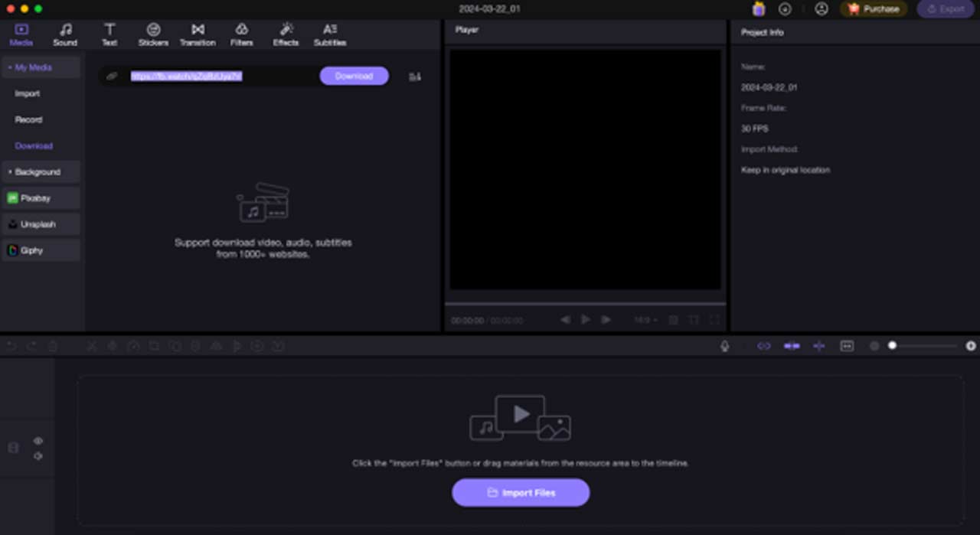980x535 pixels.
Task: Click the fit-timeline-to-window icon
Action: click(x=847, y=346)
